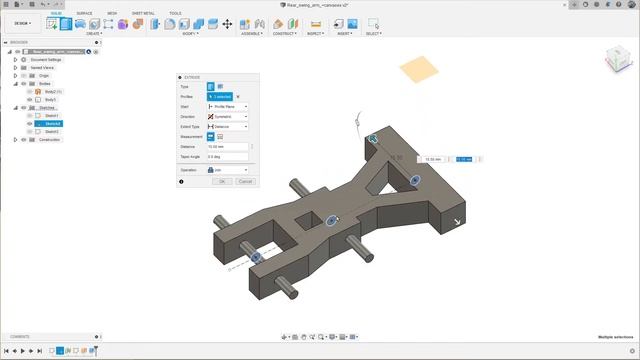Select the Extrude tool in toolbar
Image resolution: width=640 pixels, height=360 pixels.
66,24
